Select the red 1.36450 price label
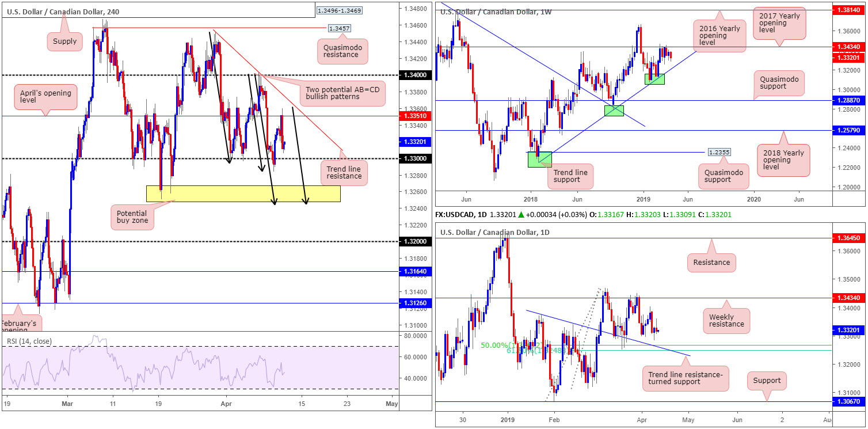The image size is (868, 429). [848, 238]
